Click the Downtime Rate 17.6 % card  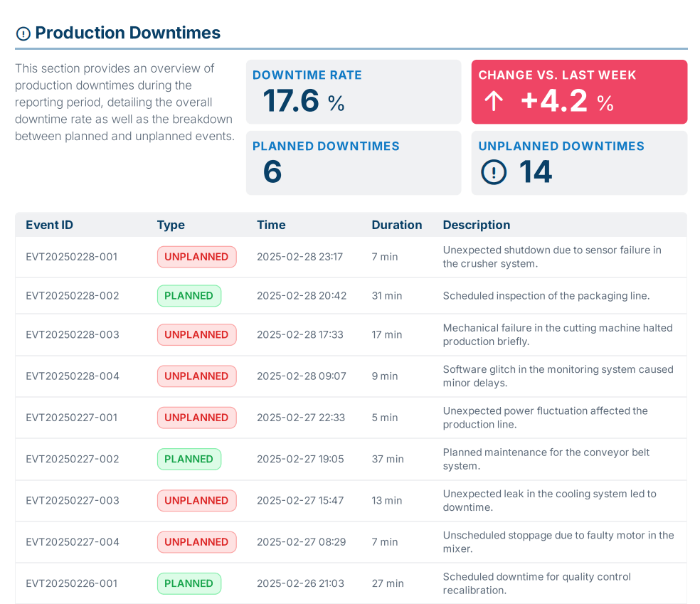[x=353, y=92]
